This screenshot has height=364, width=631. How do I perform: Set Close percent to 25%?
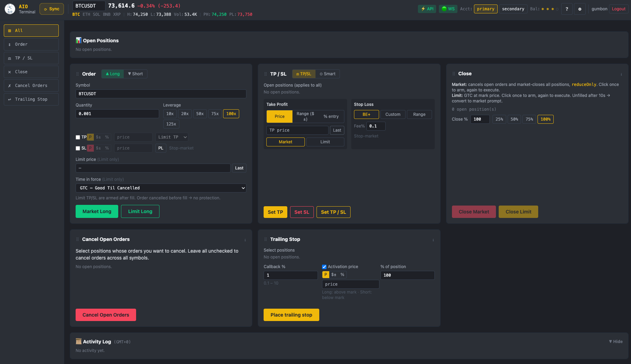(499, 119)
